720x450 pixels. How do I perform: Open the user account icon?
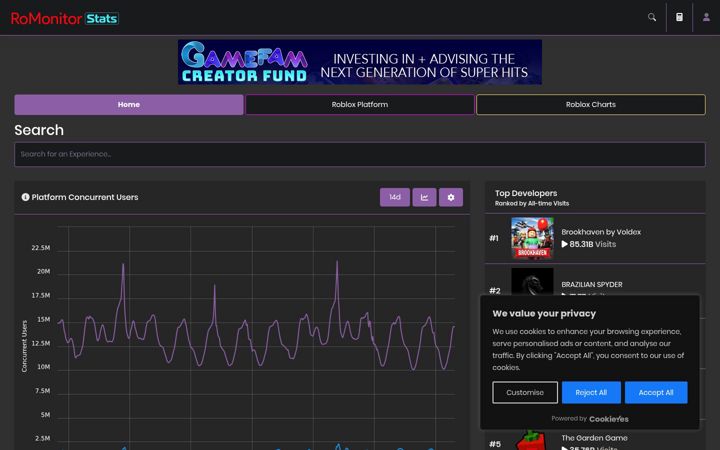pyautogui.click(x=706, y=17)
